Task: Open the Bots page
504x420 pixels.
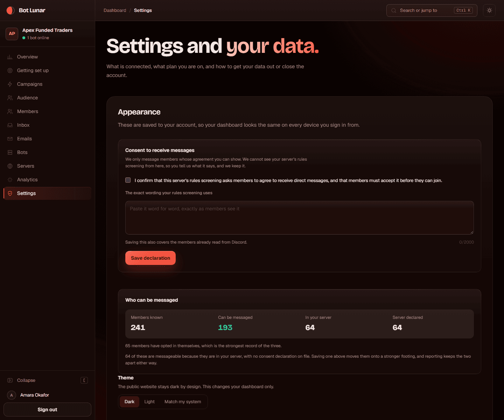Action: (x=47, y=152)
